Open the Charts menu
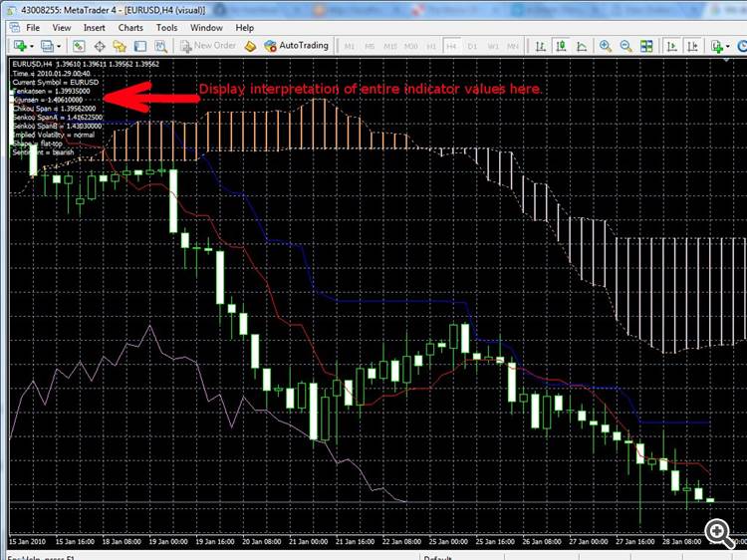Screen dimensions: 747x560 point(130,28)
